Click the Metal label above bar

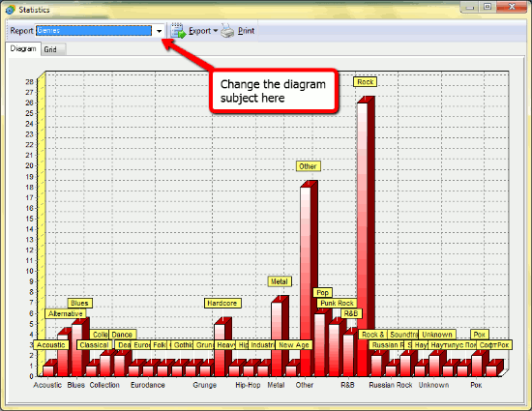(280, 281)
